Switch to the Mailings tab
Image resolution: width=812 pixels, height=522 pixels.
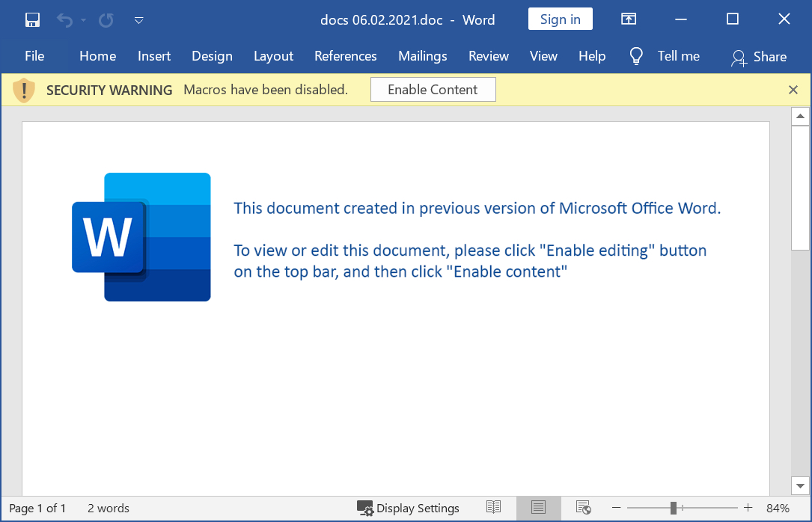pyautogui.click(x=423, y=56)
